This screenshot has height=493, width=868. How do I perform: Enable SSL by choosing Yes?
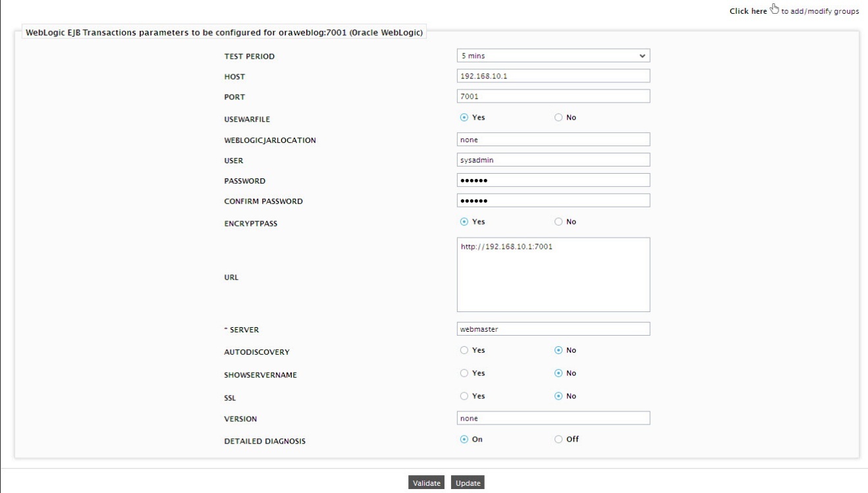[464, 396]
